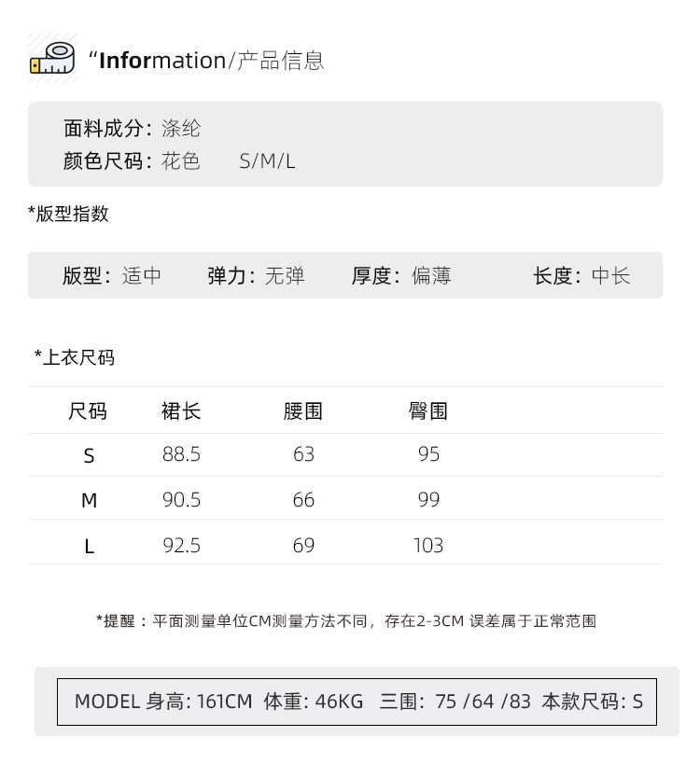Image resolution: width=700 pixels, height=764 pixels.
Task: Click the 88.5 skirt length value
Action: click(181, 454)
